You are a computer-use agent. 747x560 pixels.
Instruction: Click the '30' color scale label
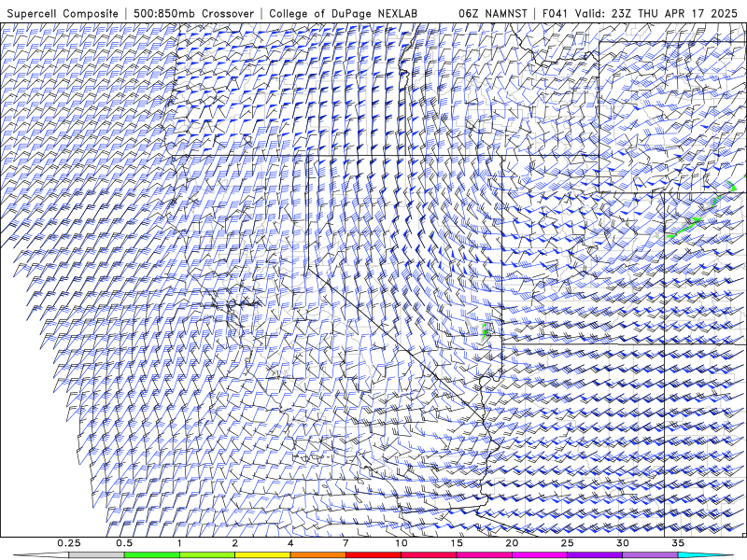point(623,543)
